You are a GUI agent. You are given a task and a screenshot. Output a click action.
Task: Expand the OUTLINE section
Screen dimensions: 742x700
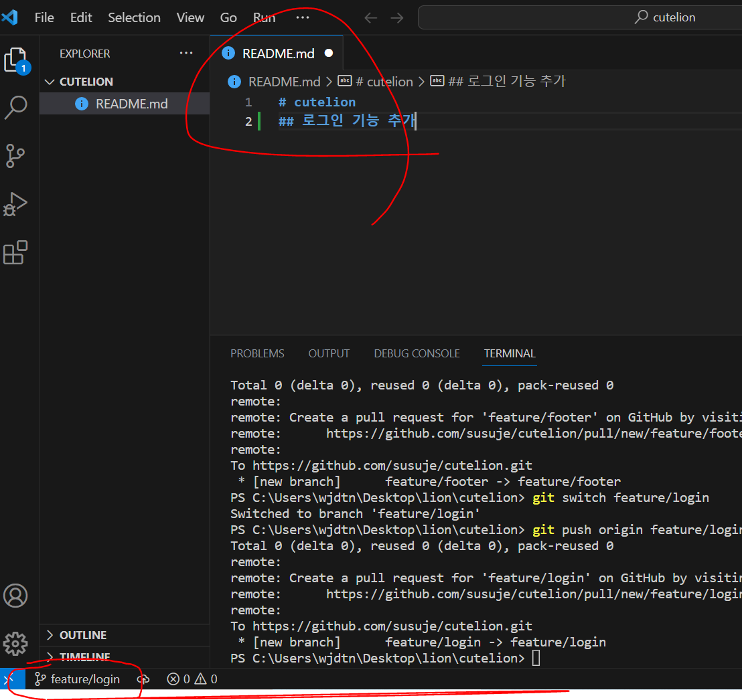click(83, 634)
